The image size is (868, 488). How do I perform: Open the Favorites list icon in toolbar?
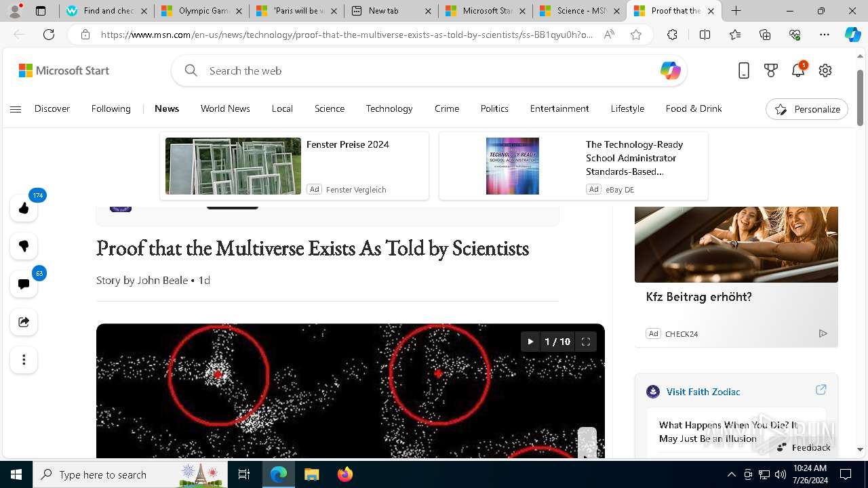pos(735,35)
